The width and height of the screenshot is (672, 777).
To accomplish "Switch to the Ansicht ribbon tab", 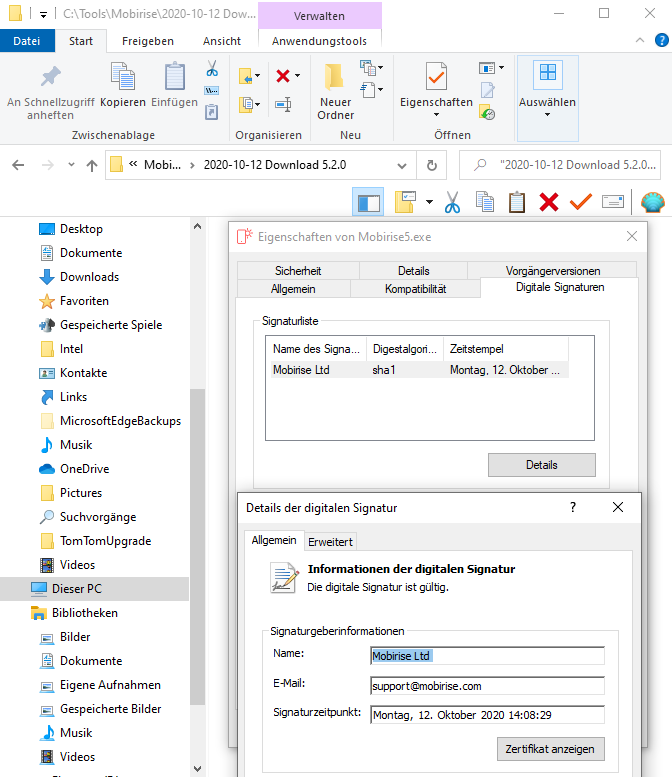I will (x=221, y=41).
